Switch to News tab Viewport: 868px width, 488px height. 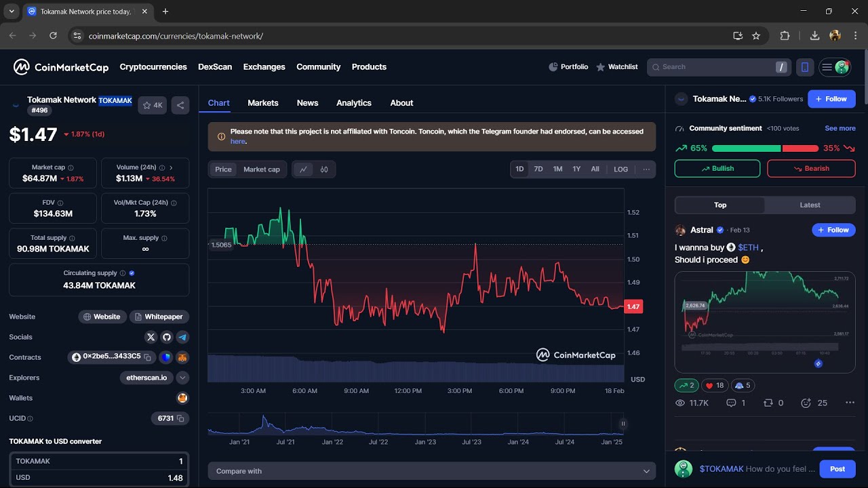tap(307, 103)
